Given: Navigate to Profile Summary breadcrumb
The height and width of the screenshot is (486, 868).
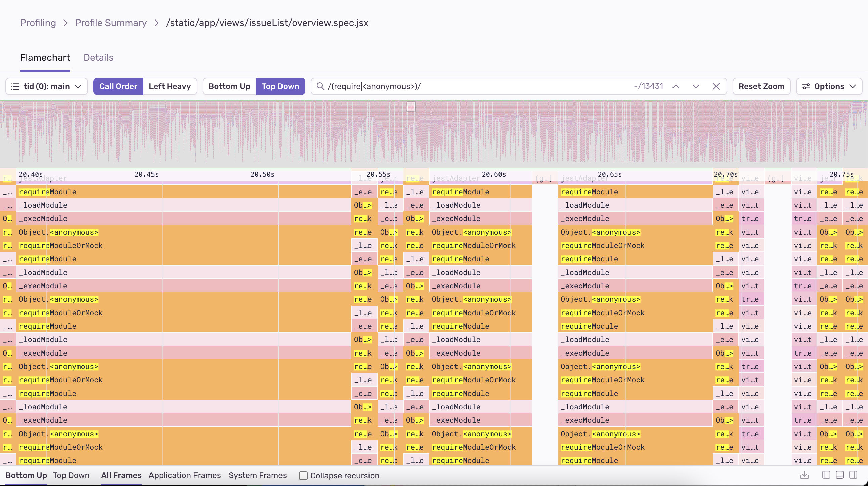Looking at the screenshot, I should 111,23.
